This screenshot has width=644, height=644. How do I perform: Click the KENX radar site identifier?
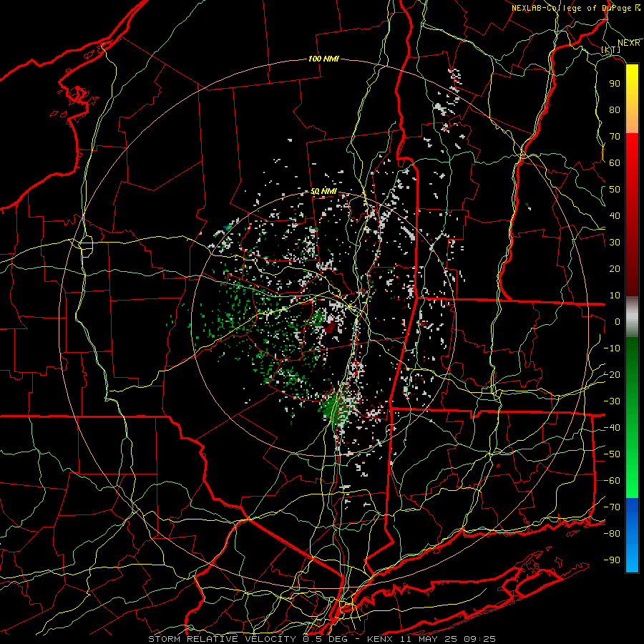(x=380, y=639)
